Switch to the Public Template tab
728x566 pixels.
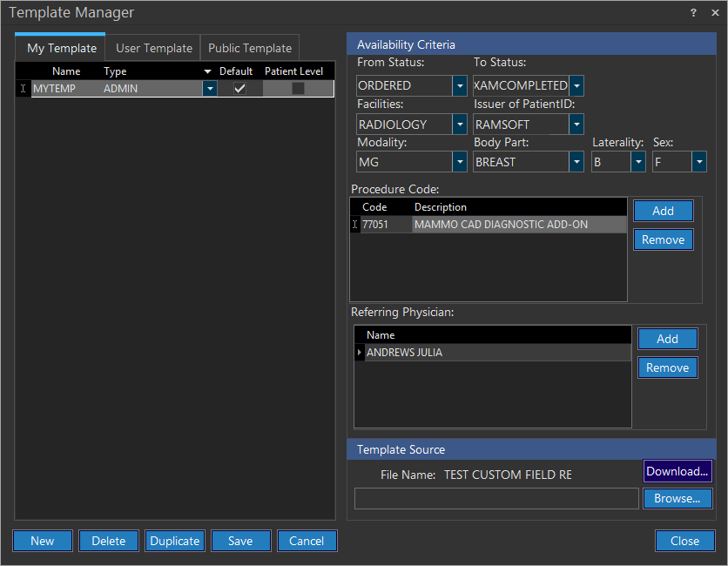tap(250, 49)
